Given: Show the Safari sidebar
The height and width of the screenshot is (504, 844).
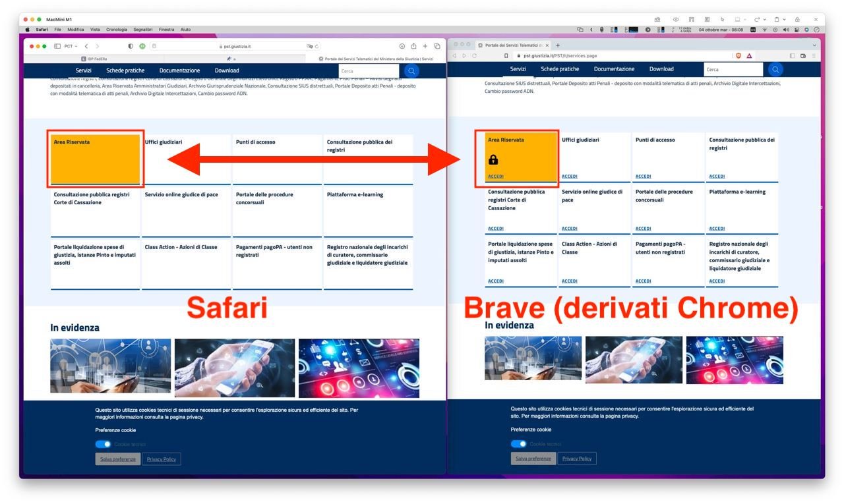Looking at the screenshot, I should point(57,46).
